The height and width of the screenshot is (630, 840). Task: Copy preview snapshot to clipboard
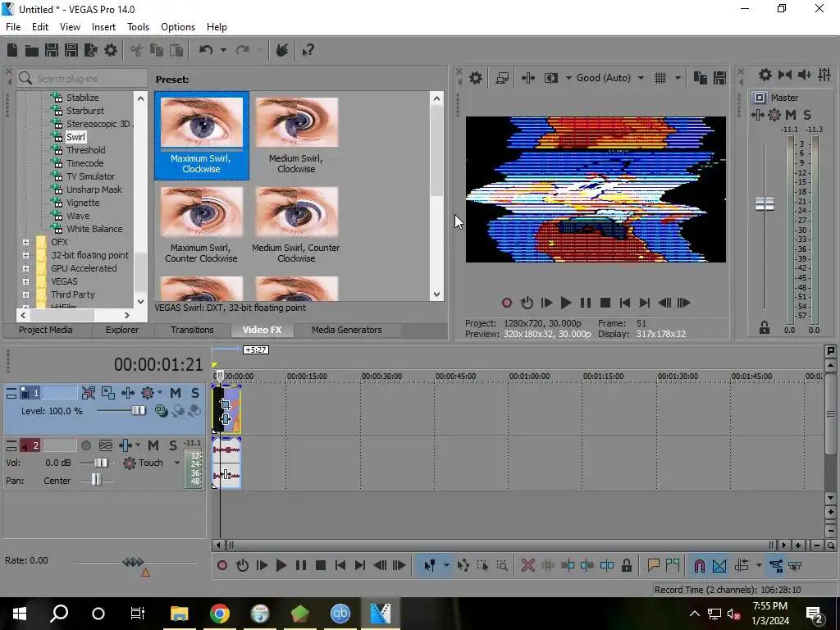701,78
